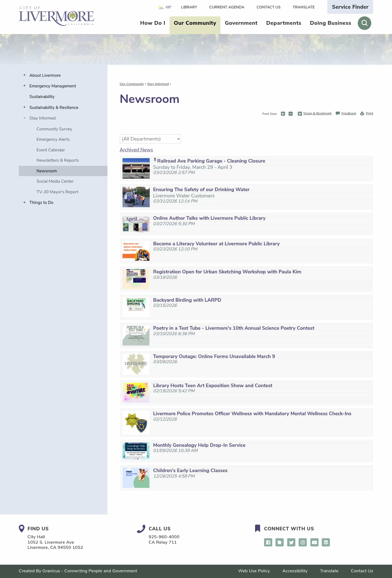Open Become a Literacy Volunteer article

216,244
